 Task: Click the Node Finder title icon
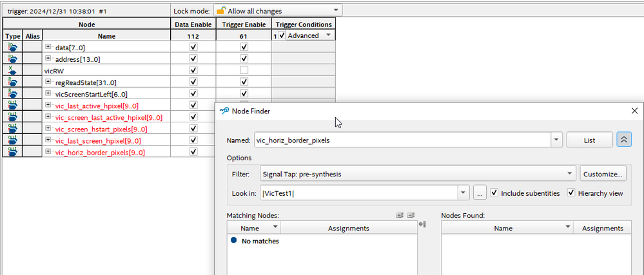tap(224, 111)
